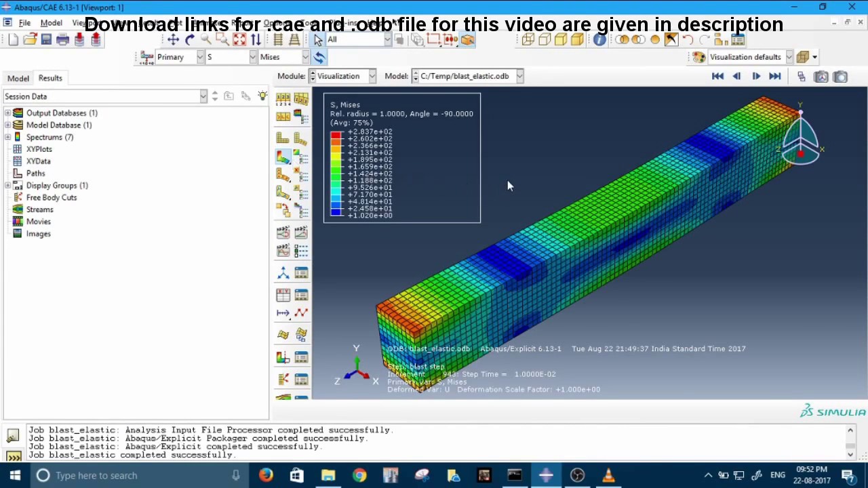
Task: Switch to the Model tab
Action: [18, 78]
